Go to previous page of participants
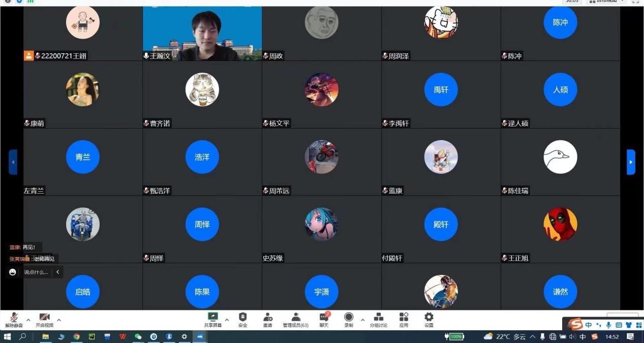644x343 pixels. click(13, 162)
